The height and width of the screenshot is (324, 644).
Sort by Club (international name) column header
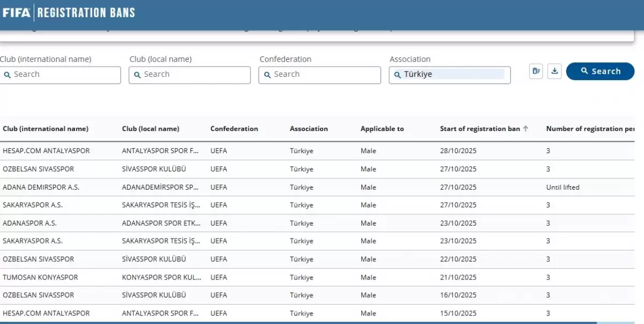[46, 129]
